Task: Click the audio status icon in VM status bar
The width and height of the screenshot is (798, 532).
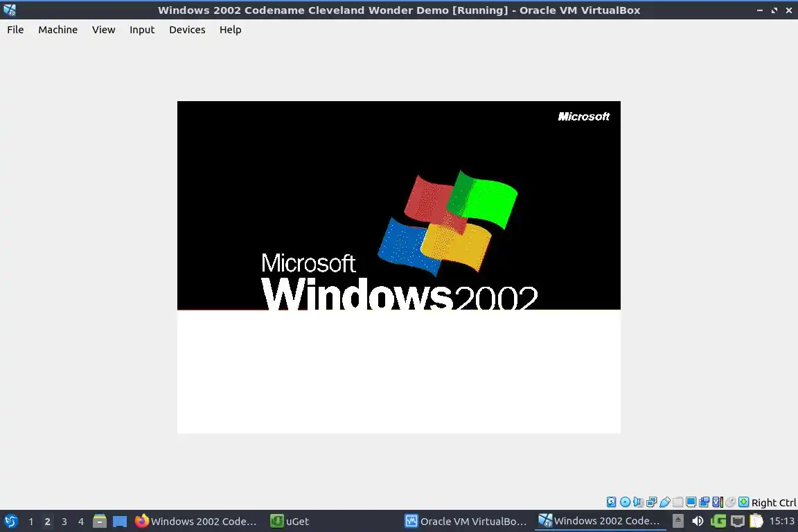Action: click(638, 502)
